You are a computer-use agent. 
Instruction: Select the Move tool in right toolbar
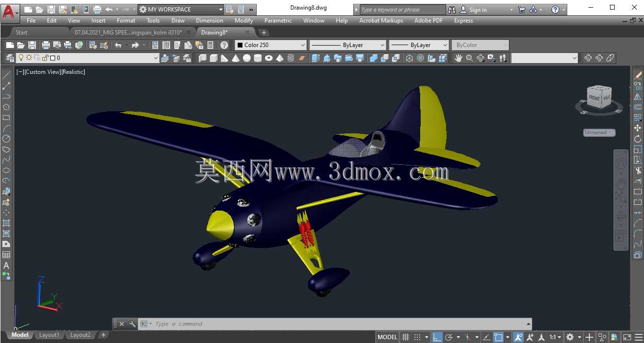click(x=638, y=128)
